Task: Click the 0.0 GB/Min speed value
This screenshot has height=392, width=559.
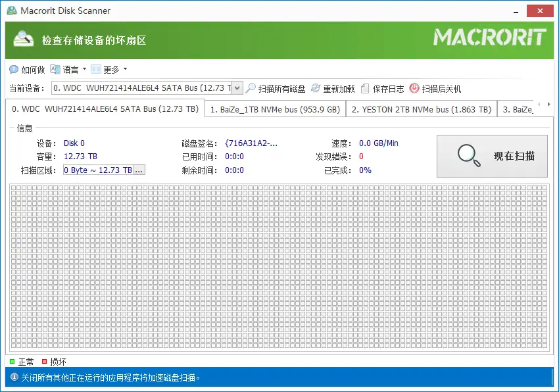Action: (379, 143)
